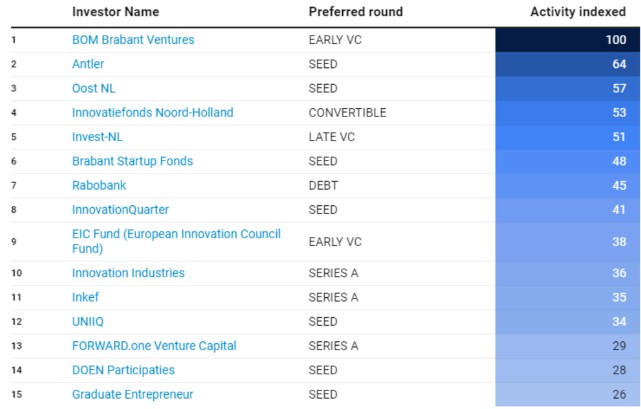Open BOM Brabant Ventures investor link
Image resolution: width=641 pixels, height=409 pixels.
pyautogui.click(x=133, y=40)
